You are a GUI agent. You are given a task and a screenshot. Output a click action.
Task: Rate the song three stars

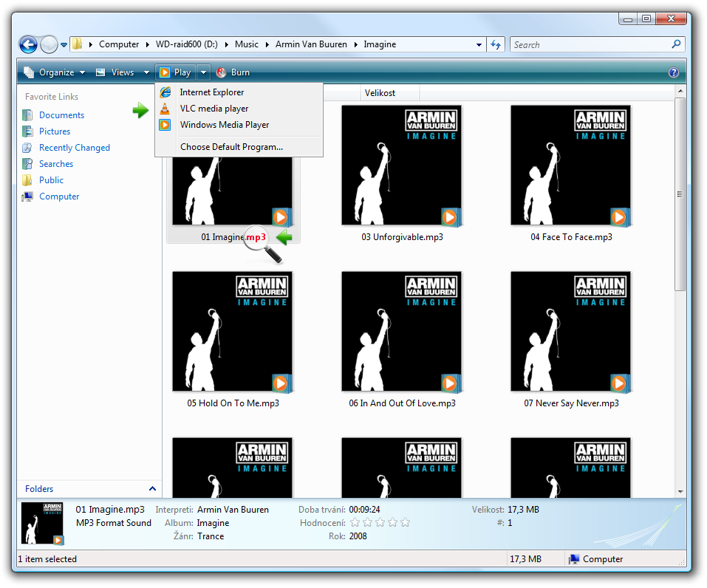click(x=380, y=522)
